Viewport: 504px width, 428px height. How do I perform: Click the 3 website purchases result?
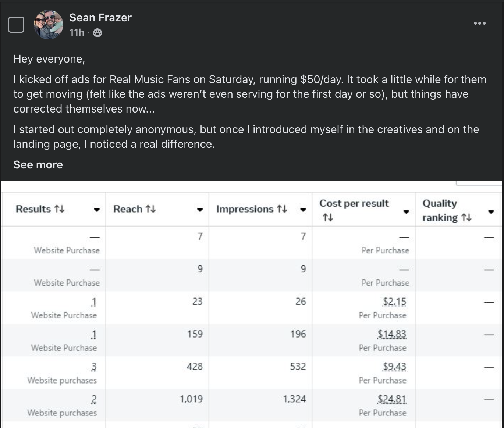click(94, 367)
